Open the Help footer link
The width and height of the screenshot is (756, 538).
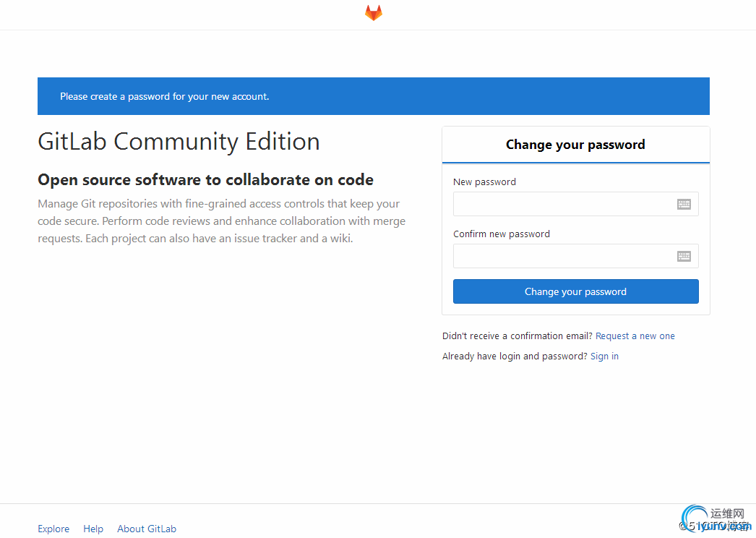93,529
